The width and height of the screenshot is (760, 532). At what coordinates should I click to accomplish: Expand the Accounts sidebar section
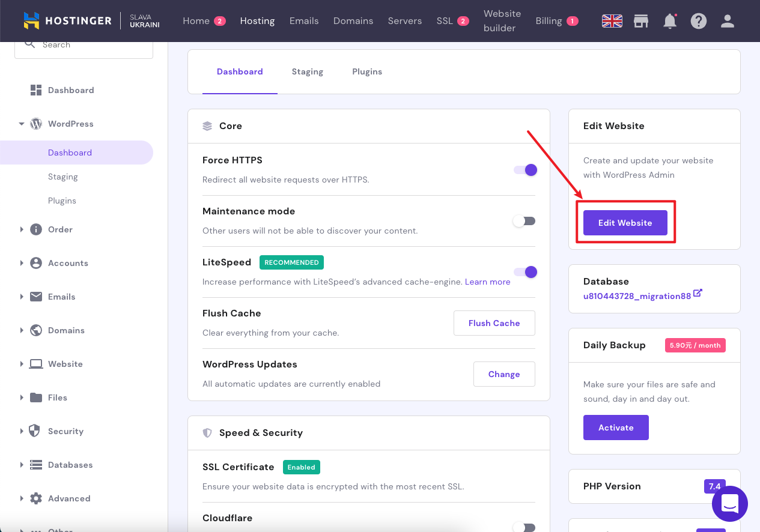pos(22,263)
